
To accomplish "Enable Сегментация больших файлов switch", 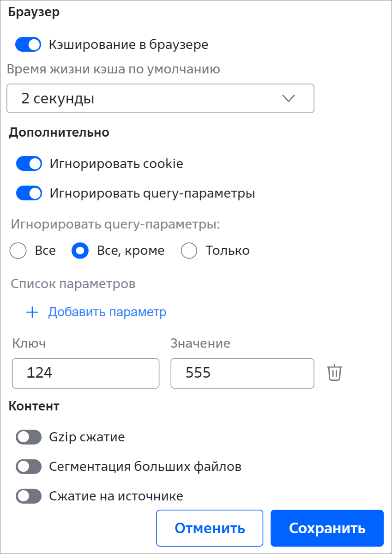I will pos(29,467).
